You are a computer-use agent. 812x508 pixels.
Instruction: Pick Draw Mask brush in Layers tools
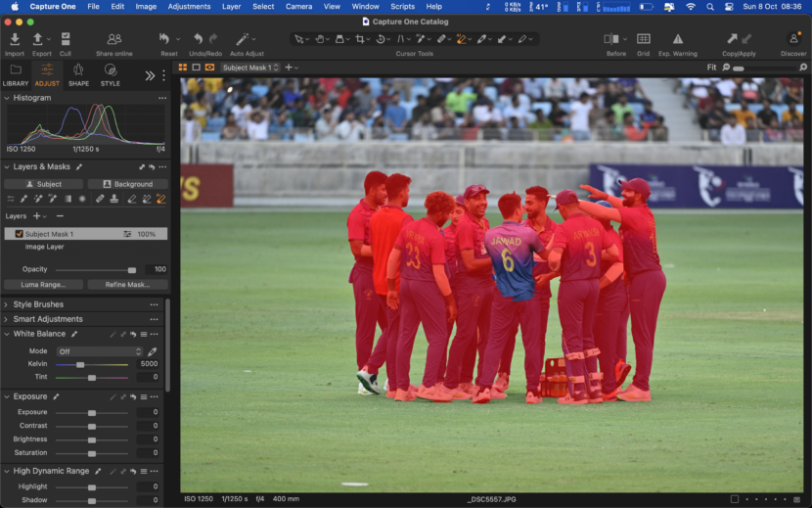point(23,199)
